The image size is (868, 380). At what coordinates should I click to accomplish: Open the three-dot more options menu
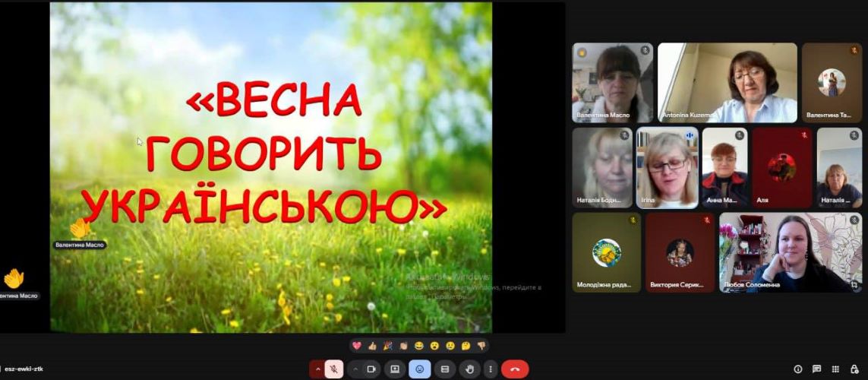click(x=490, y=369)
